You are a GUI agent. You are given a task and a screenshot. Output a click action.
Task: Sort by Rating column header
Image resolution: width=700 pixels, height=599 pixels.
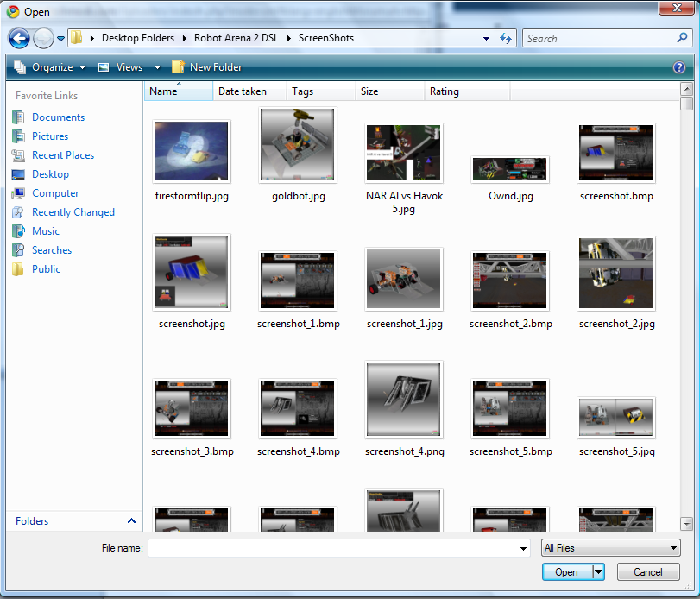point(467,91)
